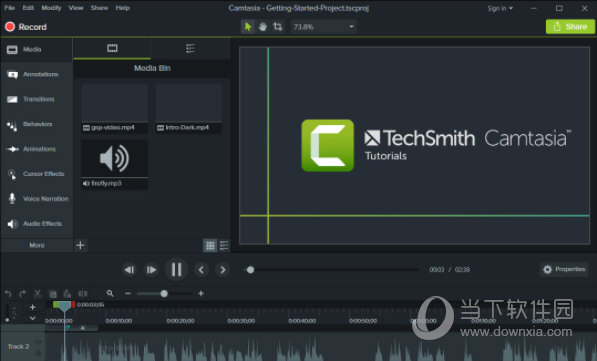Open the View menu
Screen dimensions: 597x361
click(76, 8)
